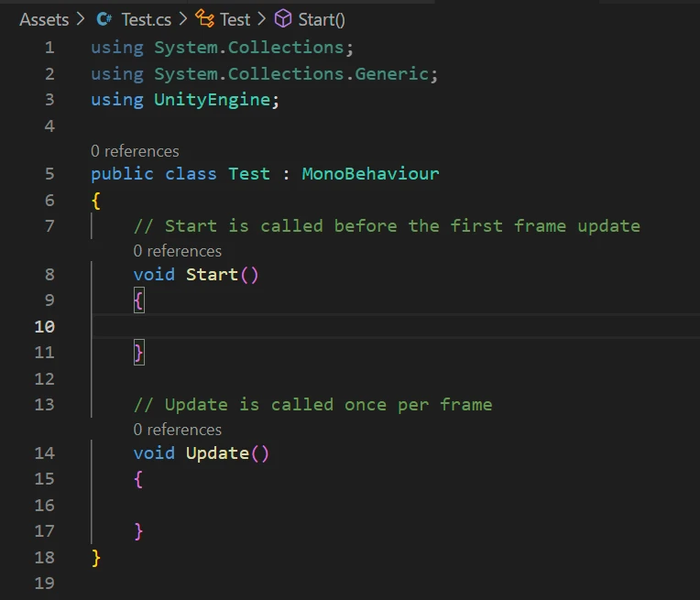Click the pink opening brace on line 15
The width and height of the screenshot is (700, 600).
138,479
